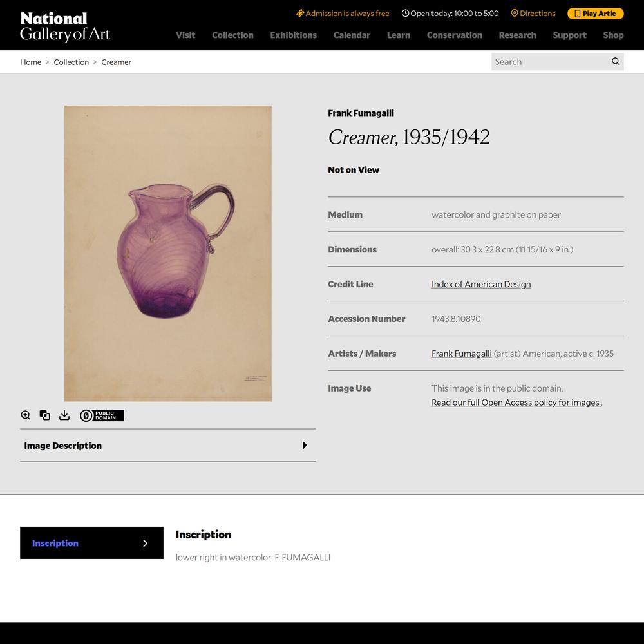Go to Home in the breadcrumb
The image size is (644, 644).
point(31,62)
